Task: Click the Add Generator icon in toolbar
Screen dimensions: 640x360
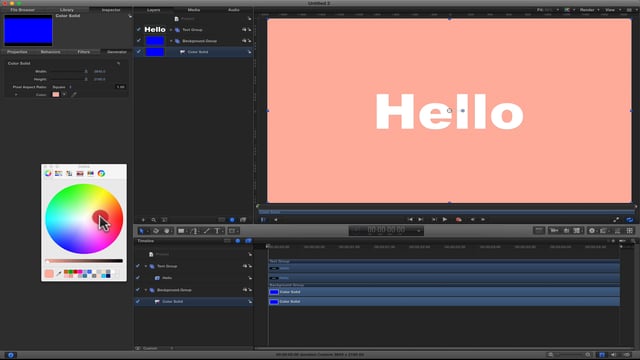Action: coord(576,231)
